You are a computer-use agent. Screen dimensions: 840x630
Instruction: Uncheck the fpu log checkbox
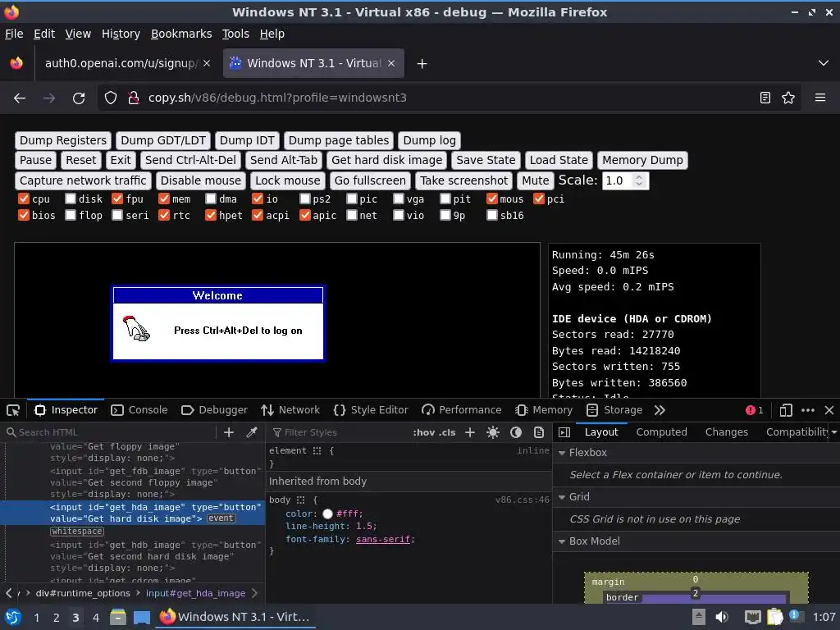point(117,199)
